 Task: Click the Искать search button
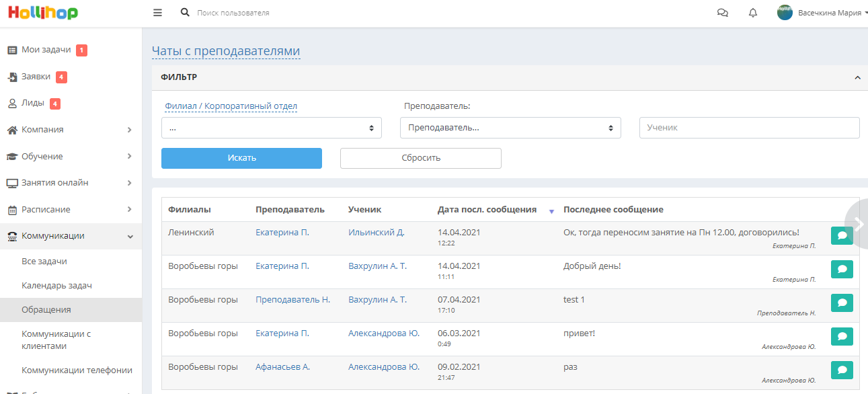(x=241, y=158)
